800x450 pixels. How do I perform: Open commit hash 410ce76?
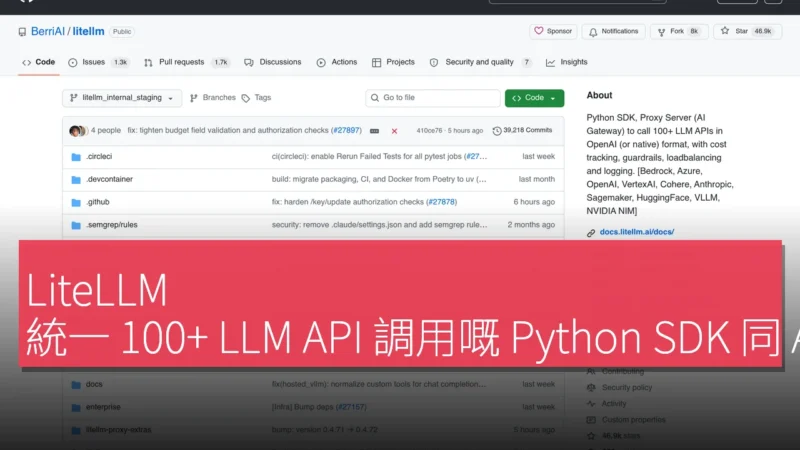click(x=429, y=131)
